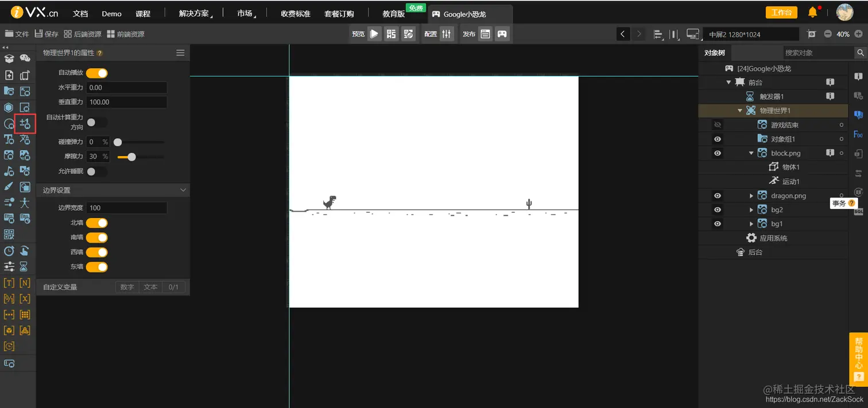
Task: Select the hourglass trigger component tool
Action: point(24,266)
